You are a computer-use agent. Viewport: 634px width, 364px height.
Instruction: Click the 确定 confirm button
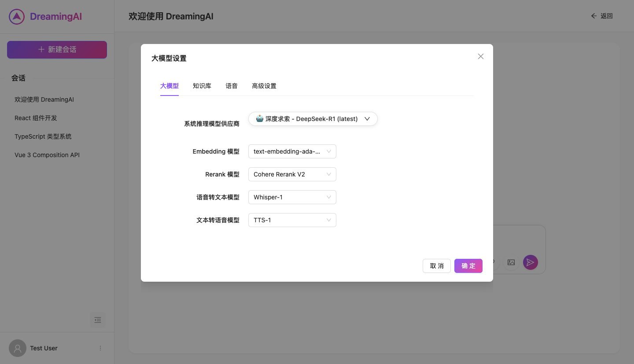click(x=468, y=265)
